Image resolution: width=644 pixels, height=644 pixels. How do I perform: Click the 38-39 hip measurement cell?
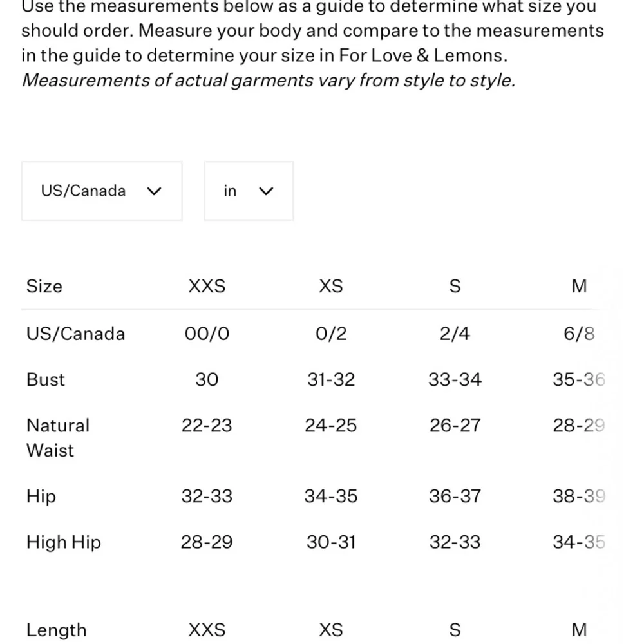pos(579,496)
